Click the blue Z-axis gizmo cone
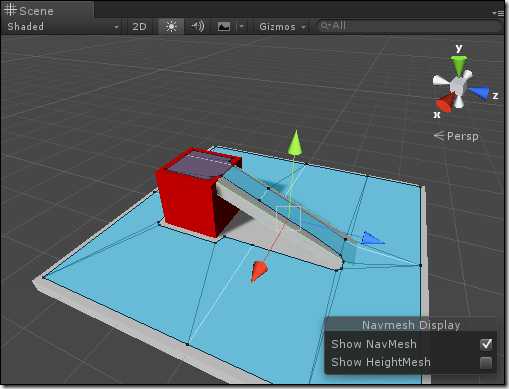 pos(479,93)
